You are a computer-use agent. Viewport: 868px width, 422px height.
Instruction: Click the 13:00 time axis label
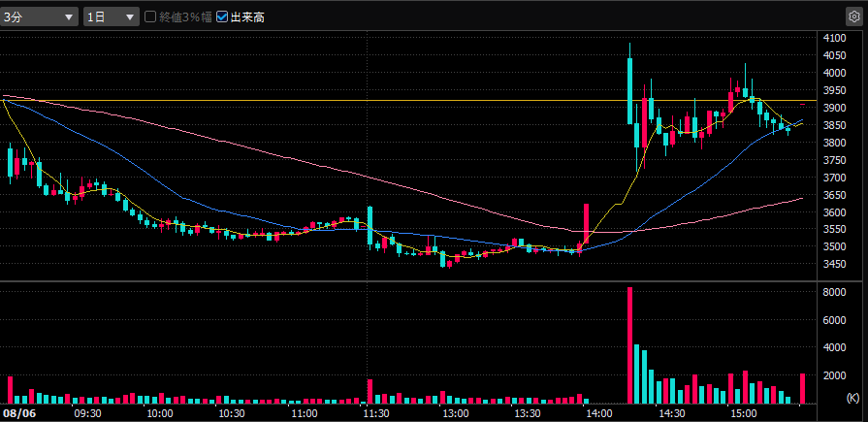pos(455,413)
